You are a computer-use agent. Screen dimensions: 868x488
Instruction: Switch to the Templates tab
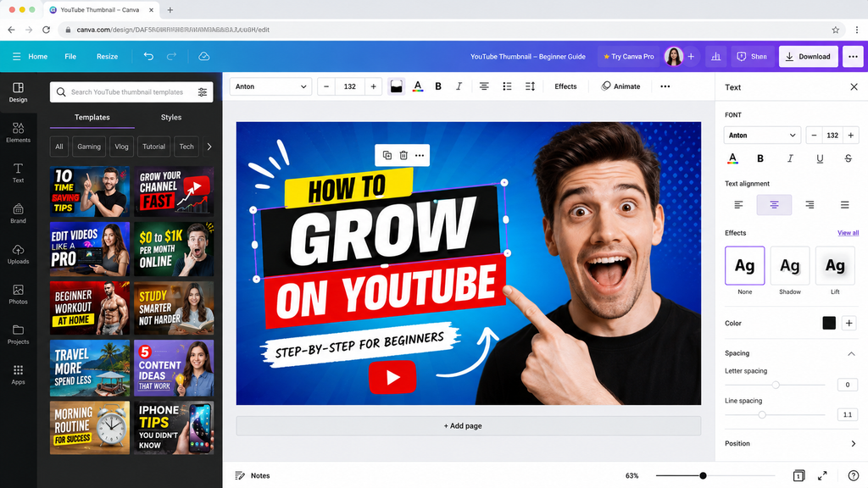click(x=92, y=117)
